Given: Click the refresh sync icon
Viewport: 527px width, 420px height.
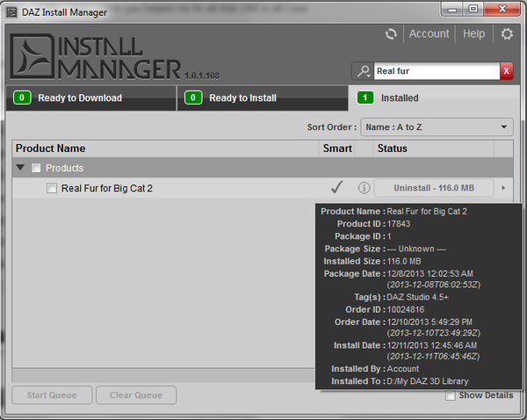Looking at the screenshot, I should (x=391, y=34).
